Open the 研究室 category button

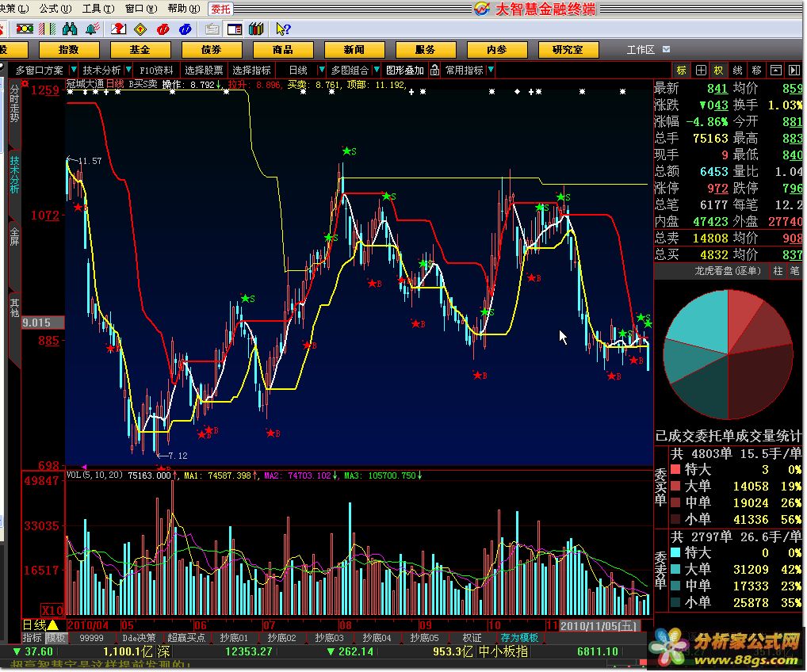point(568,49)
